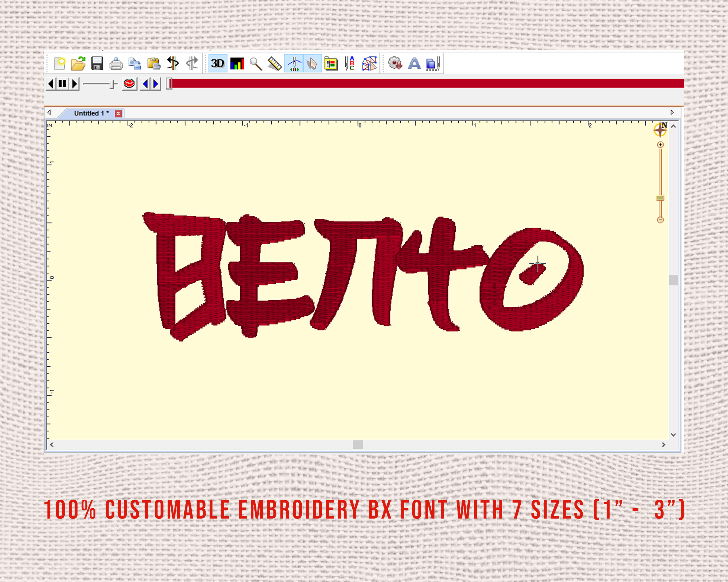Image resolution: width=728 pixels, height=582 pixels.
Task: Toggle 3D stitch preview mode
Action: (218, 64)
